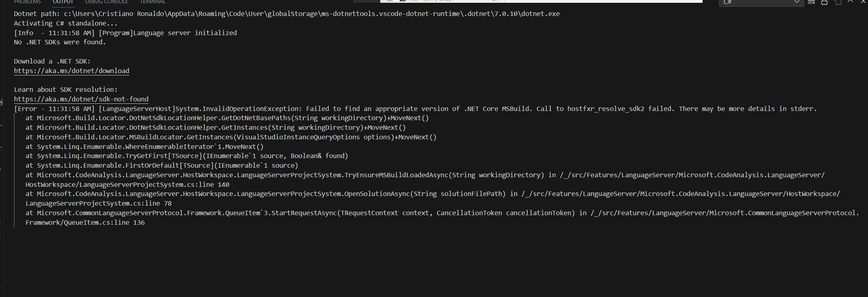
Task: Show the Terminal tab
Action: pyautogui.click(x=153, y=2)
